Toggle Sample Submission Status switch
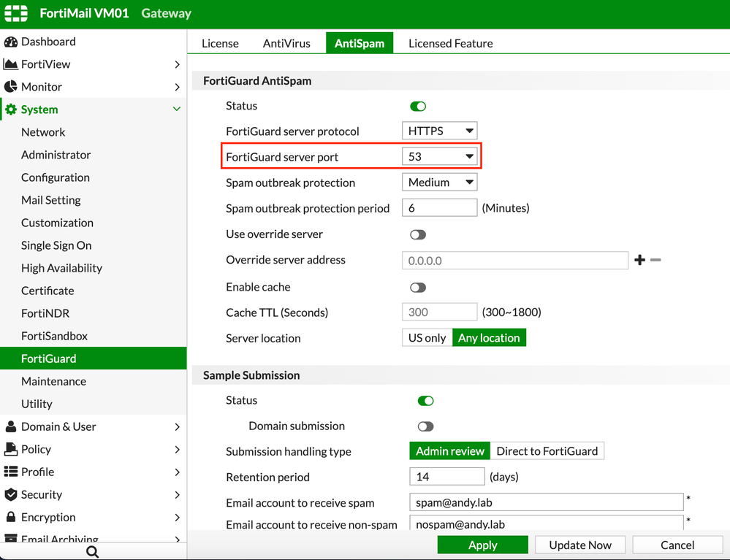 pos(425,401)
